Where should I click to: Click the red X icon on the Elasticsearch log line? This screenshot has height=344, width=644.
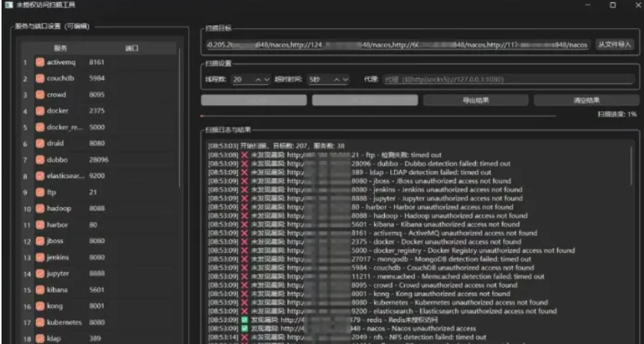pyautogui.click(x=245, y=311)
